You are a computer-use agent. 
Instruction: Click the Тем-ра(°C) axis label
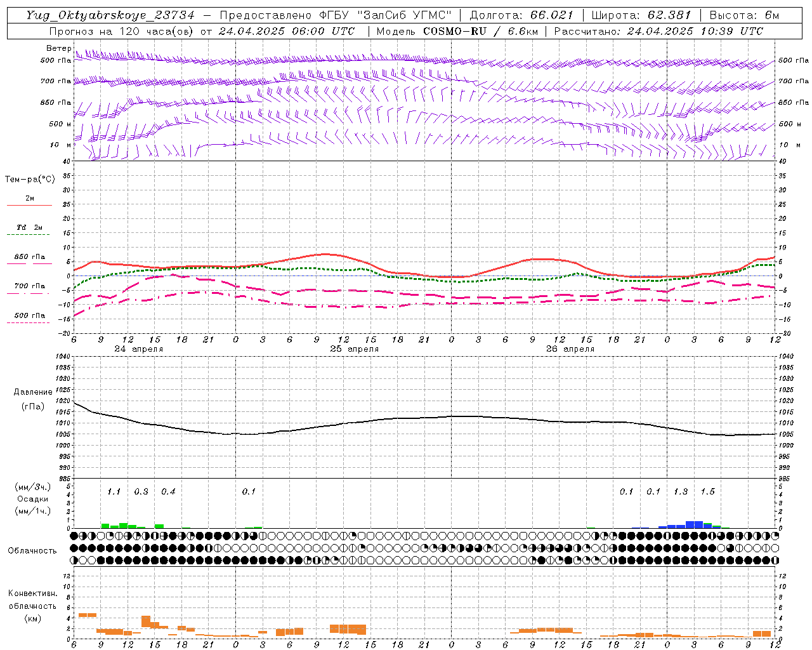click(x=30, y=180)
